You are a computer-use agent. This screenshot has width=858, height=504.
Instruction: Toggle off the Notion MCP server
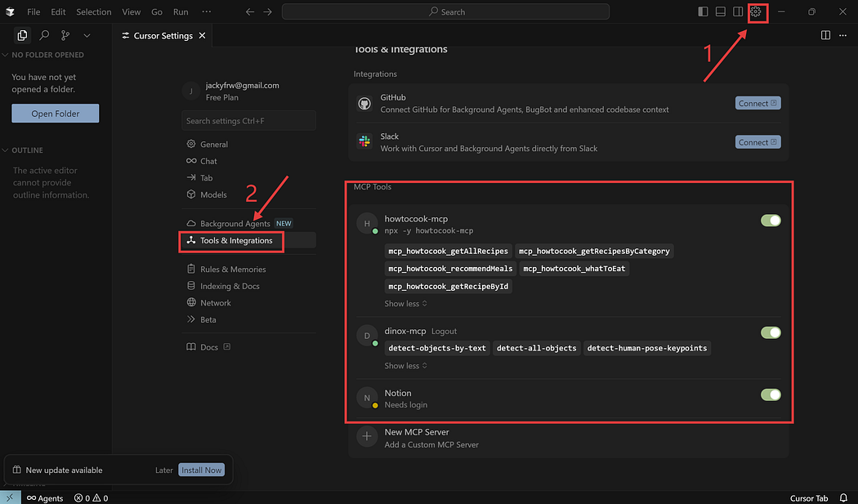click(x=771, y=395)
